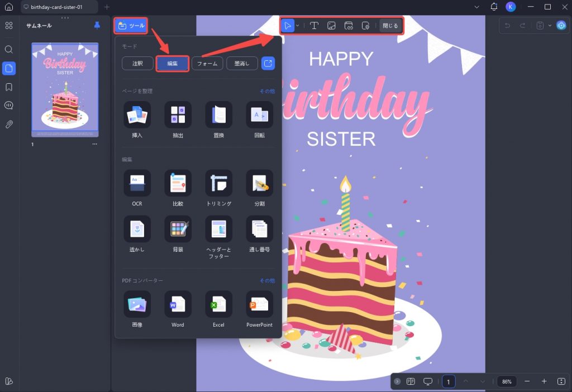Viewport: 572px width, 392px height.
Task: Select the 墨消し mode
Action: (242, 64)
